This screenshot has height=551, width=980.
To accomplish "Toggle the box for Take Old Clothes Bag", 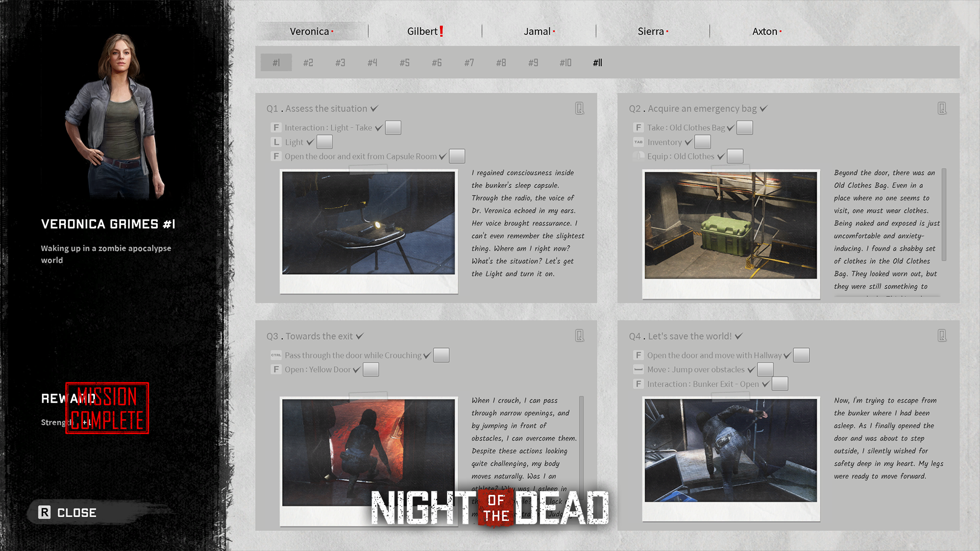I will pyautogui.click(x=745, y=128).
